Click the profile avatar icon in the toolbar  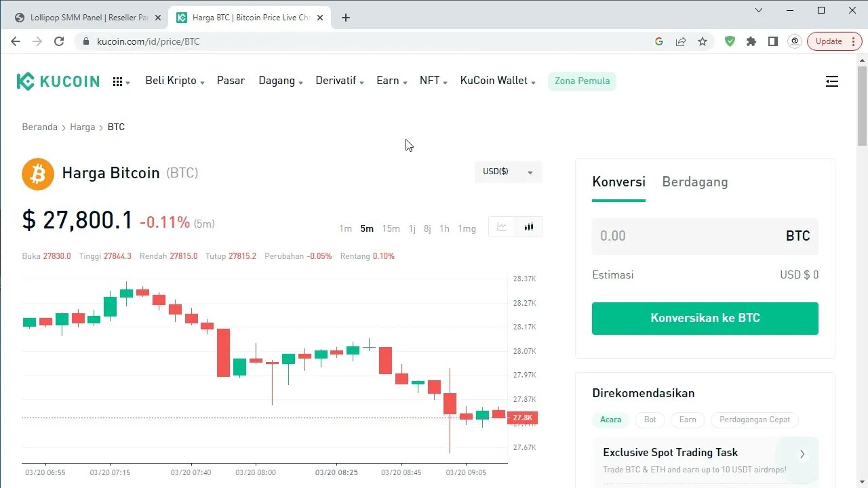point(795,41)
